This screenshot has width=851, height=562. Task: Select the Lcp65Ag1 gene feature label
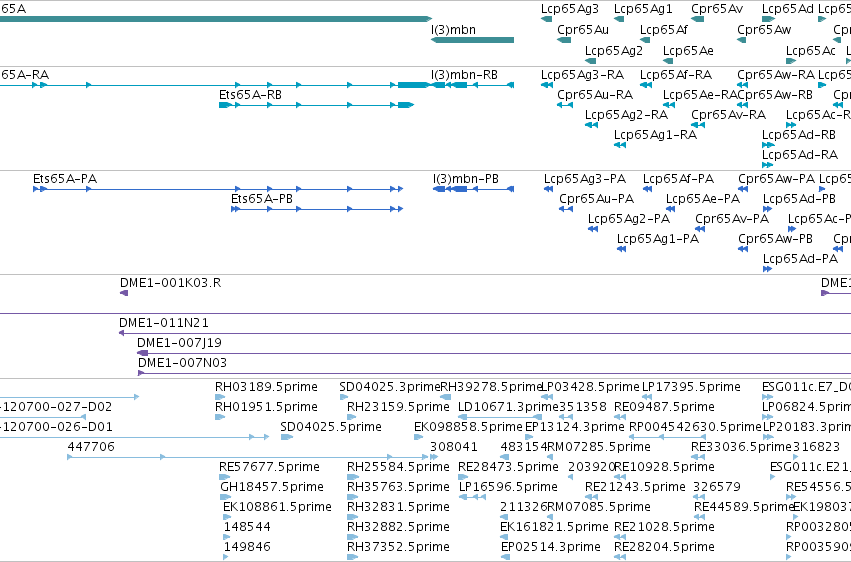(643, 9)
